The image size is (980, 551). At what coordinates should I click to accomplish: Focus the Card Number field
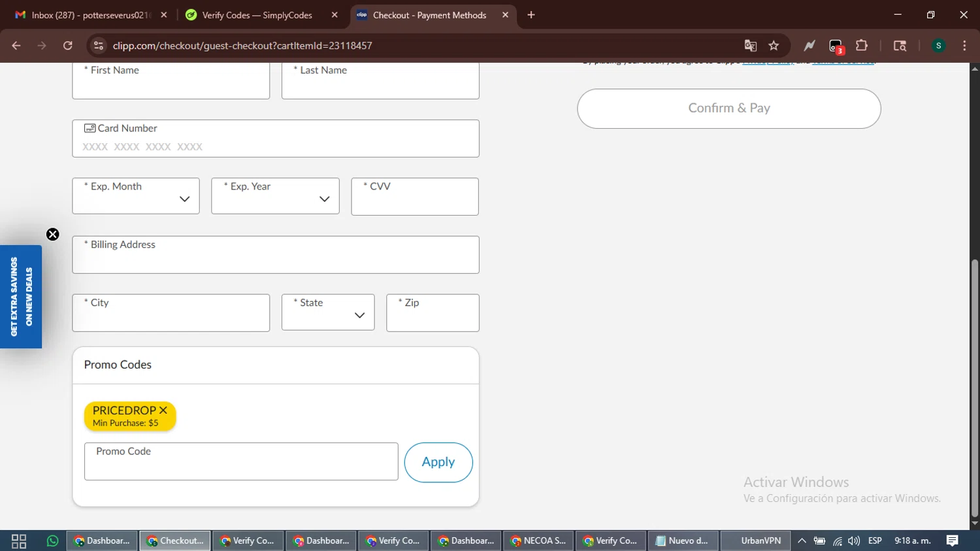pyautogui.click(x=276, y=139)
